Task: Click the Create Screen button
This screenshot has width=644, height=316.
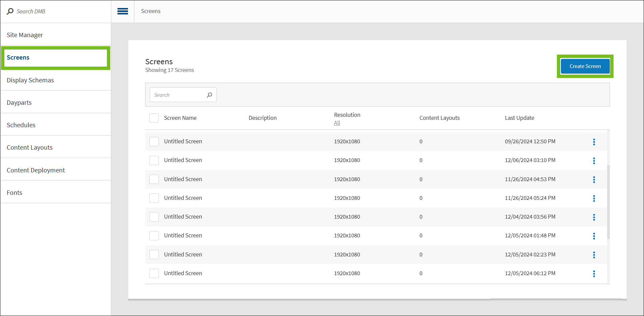Action: tap(585, 66)
